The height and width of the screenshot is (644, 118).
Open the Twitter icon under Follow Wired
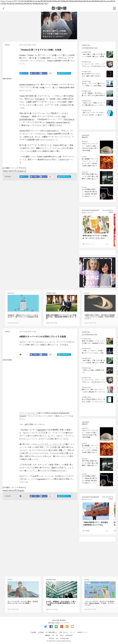[x=45, y=626]
